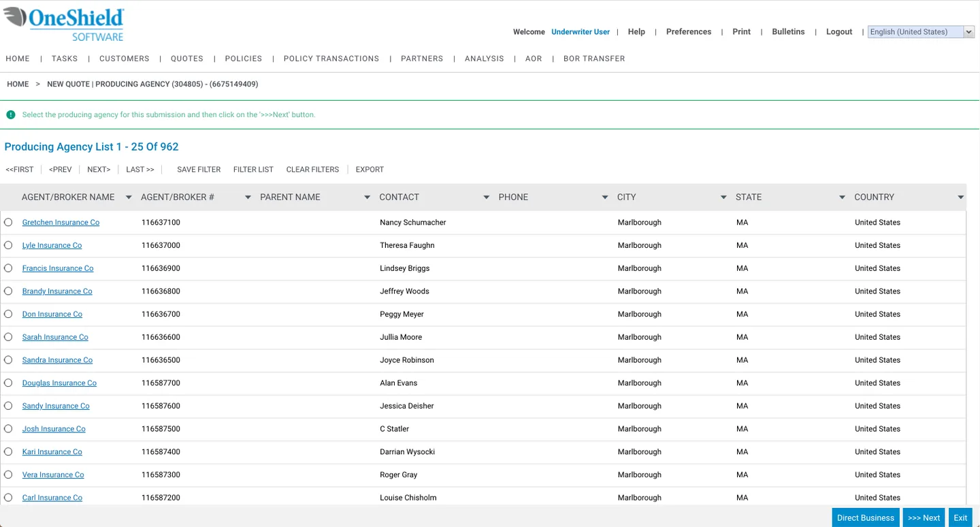Open the AGENT/BROKER NAME column filter dropdown

[128, 197]
